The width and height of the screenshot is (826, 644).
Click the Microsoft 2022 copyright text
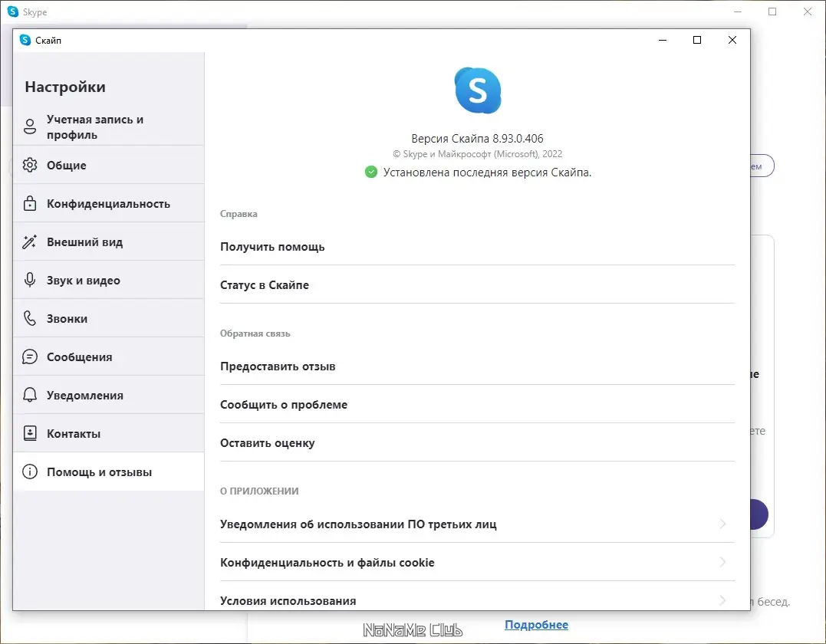477,154
